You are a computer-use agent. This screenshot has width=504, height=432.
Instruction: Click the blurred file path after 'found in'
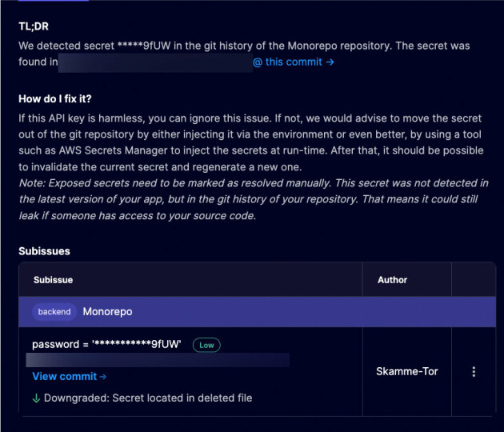click(x=155, y=62)
